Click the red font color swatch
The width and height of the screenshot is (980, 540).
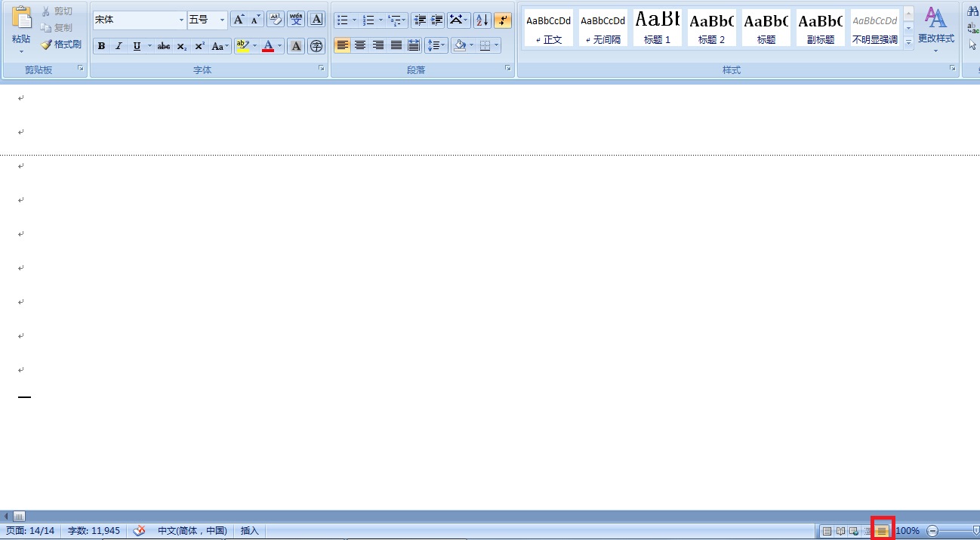coord(267,46)
